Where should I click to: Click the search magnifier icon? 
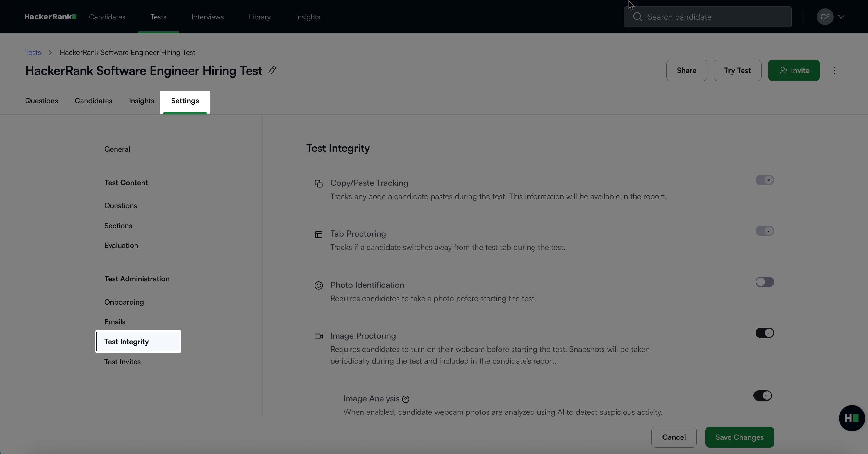pyautogui.click(x=637, y=17)
